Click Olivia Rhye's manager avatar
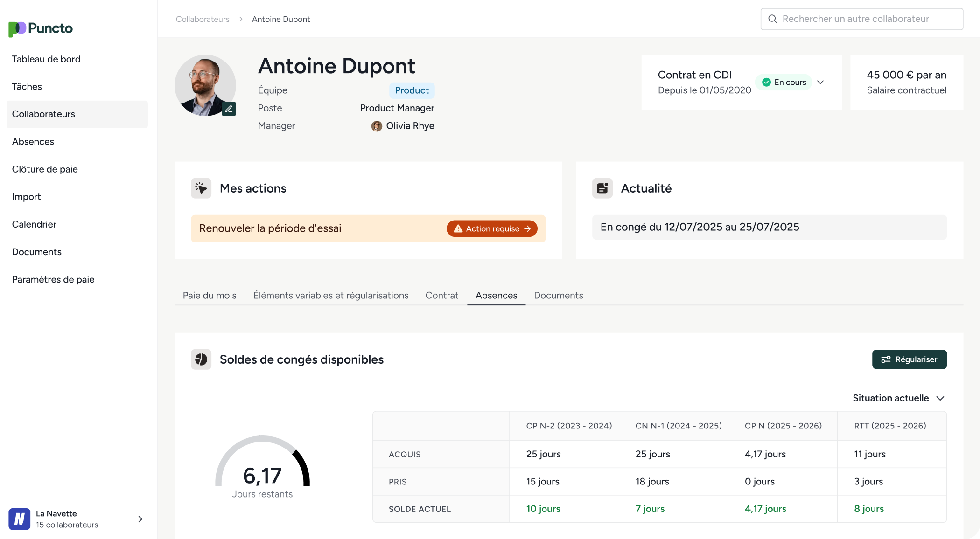The image size is (980, 539). click(x=377, y=126)
